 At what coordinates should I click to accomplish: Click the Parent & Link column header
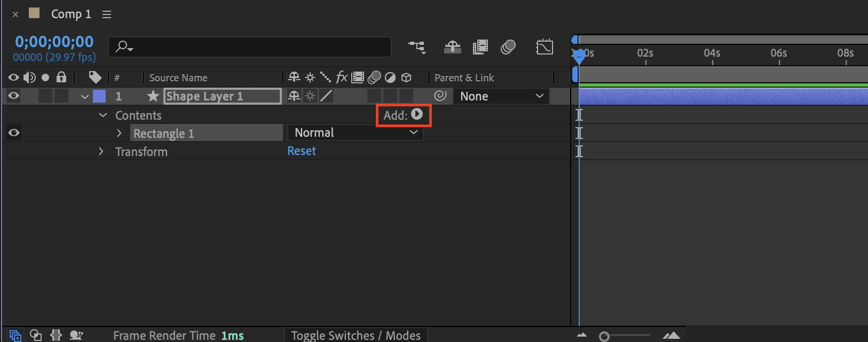464,77
